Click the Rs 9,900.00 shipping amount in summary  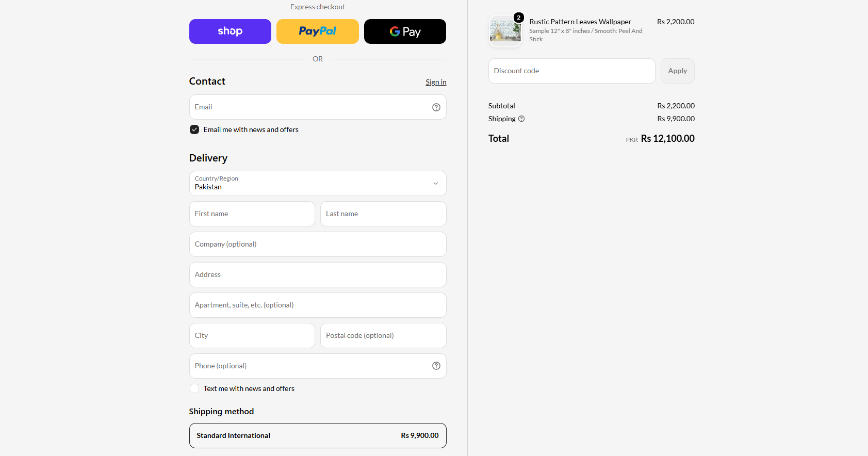coord(676,119)
